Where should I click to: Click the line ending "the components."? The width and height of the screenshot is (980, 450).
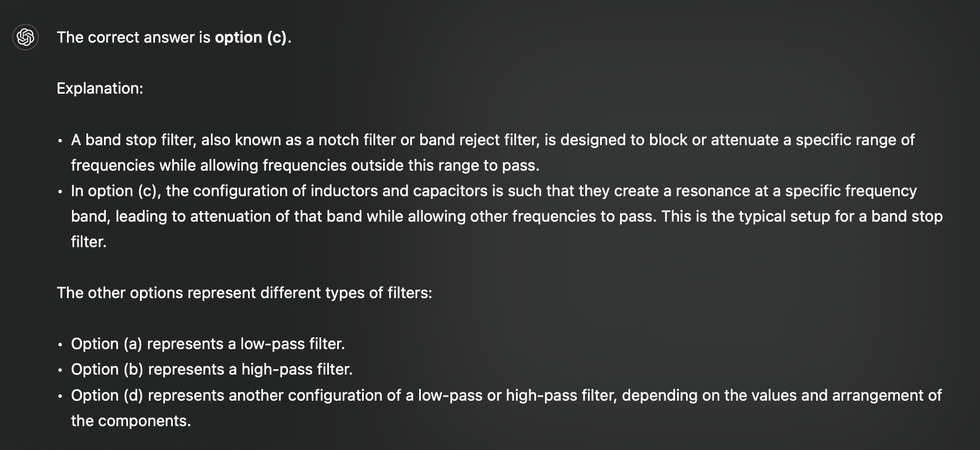pyautogui.click(x=131, y=421)
